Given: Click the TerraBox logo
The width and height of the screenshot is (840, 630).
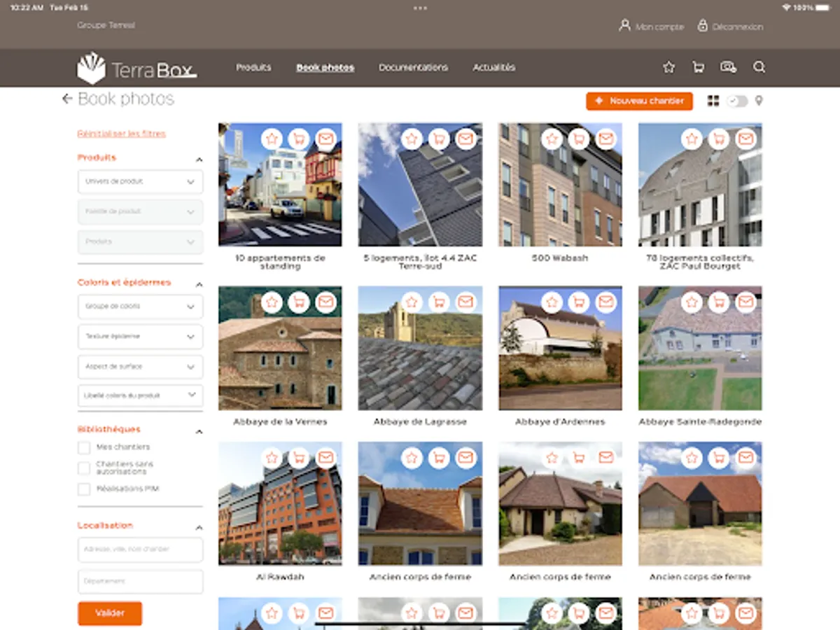Looking at the screenshot, I should (136, 68).
